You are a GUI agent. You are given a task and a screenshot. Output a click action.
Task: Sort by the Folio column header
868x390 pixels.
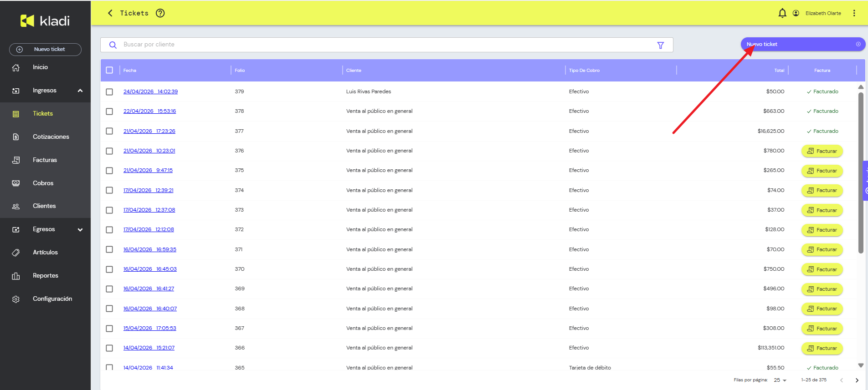[x=240, y=71]
